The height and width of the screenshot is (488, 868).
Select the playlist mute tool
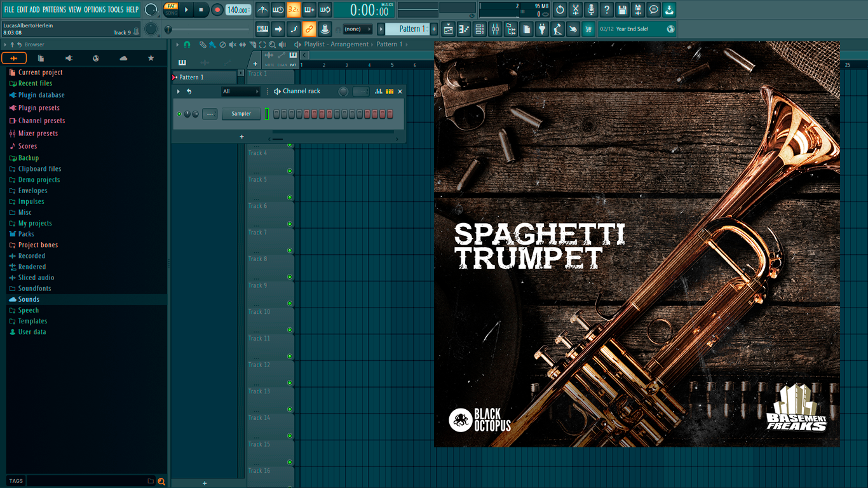click(x=232, y=44)
